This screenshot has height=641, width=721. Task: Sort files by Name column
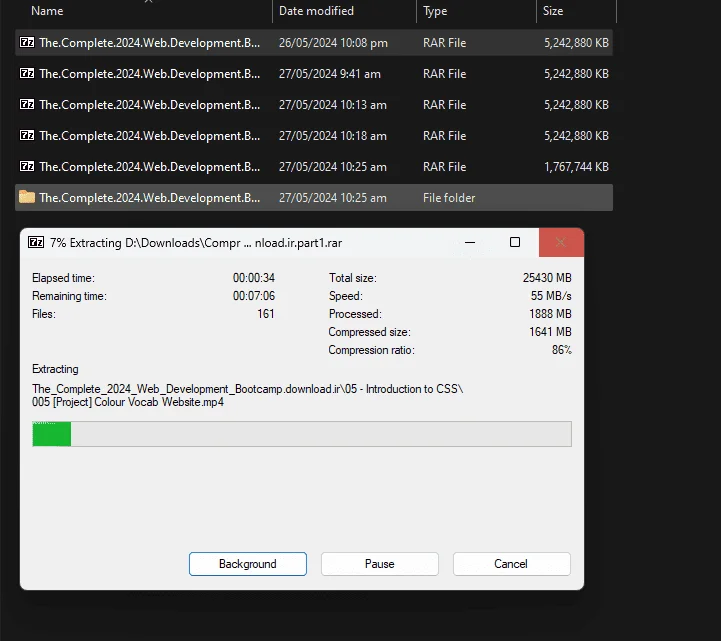tap(47, 11)
